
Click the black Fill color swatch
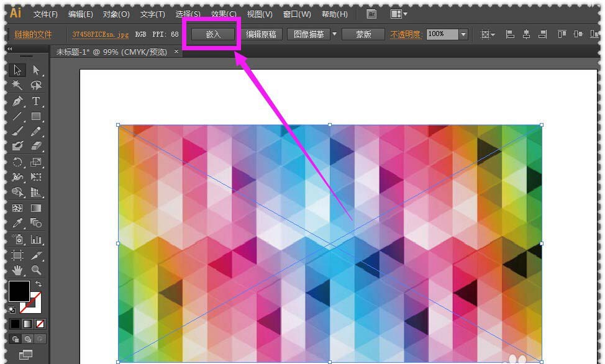click(19, 291)
